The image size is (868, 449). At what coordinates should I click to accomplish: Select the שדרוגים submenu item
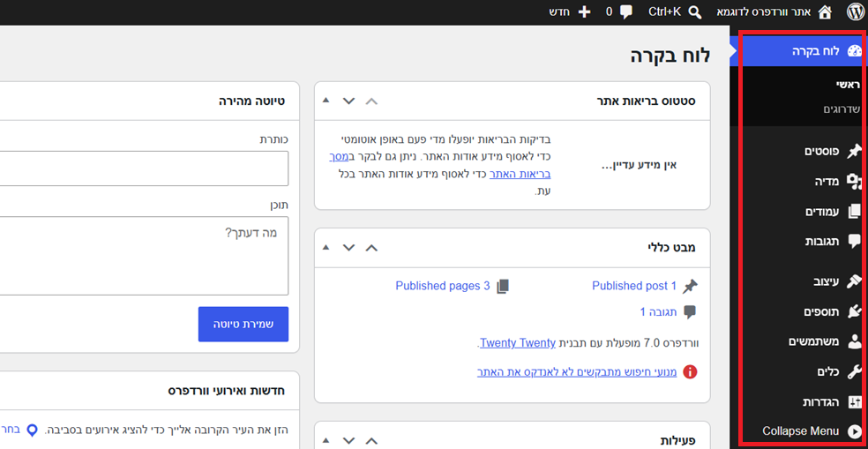click(x=841, y=109)
